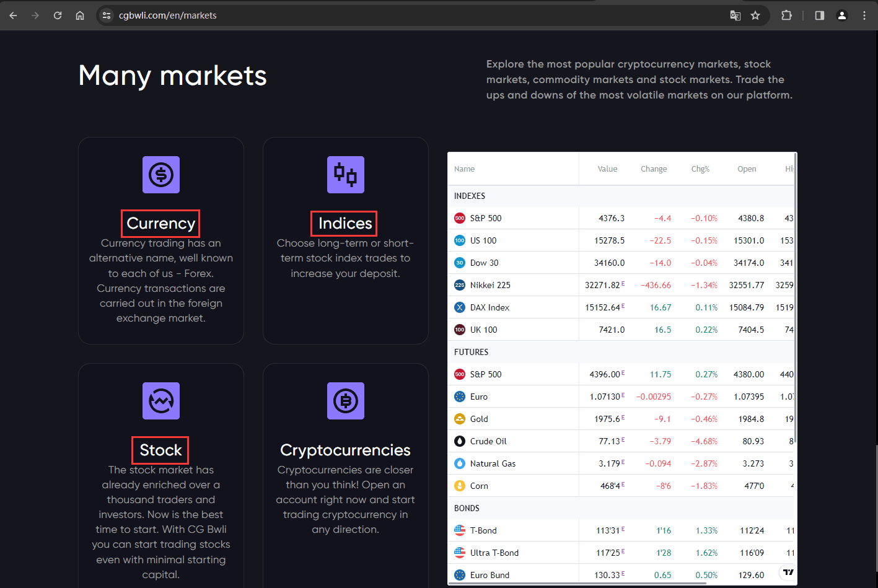Click the Currency dollar coin icon
The height and width of the screenshot is (588, 878).
(161, 175)
